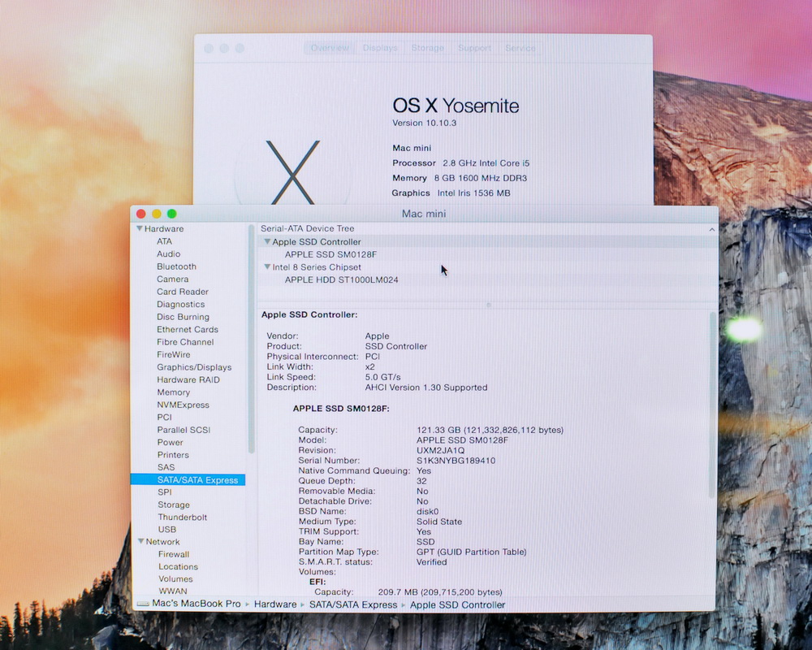Image resolution: width=812 pixels, height=650 pixels.
Task: Click the computer icon in path bar
Action: (x=143, y=604)
